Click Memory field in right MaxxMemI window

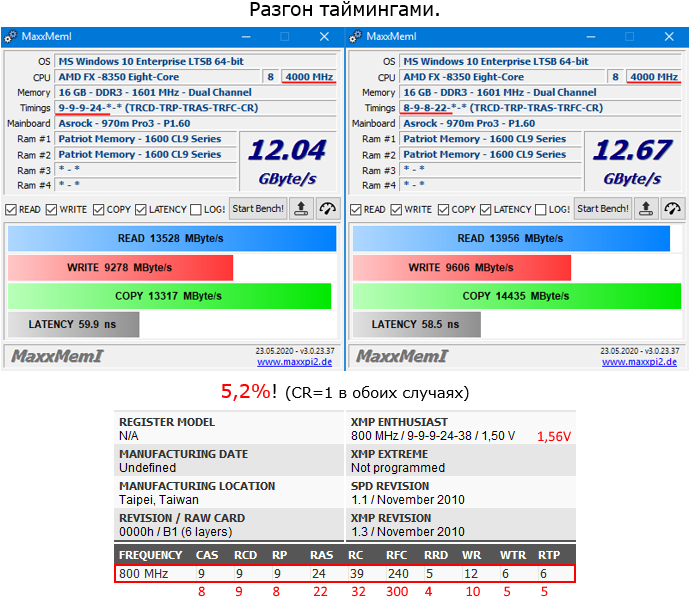point(541,93)
